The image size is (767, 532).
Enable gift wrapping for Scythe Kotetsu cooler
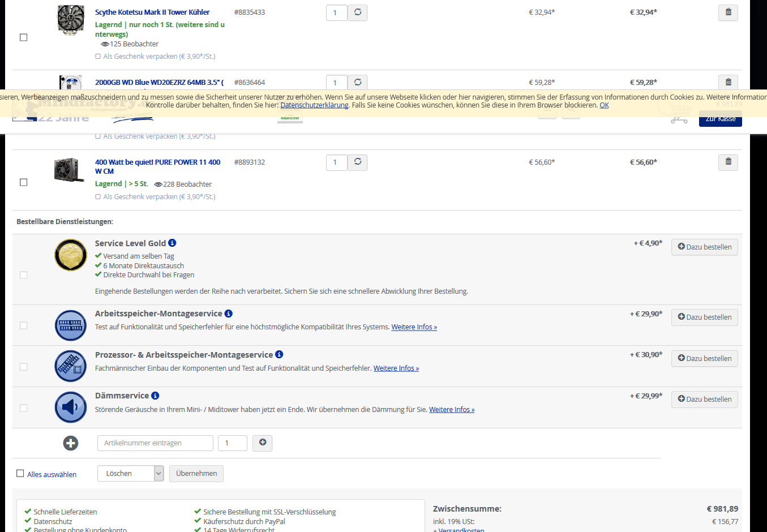[98, 57]
